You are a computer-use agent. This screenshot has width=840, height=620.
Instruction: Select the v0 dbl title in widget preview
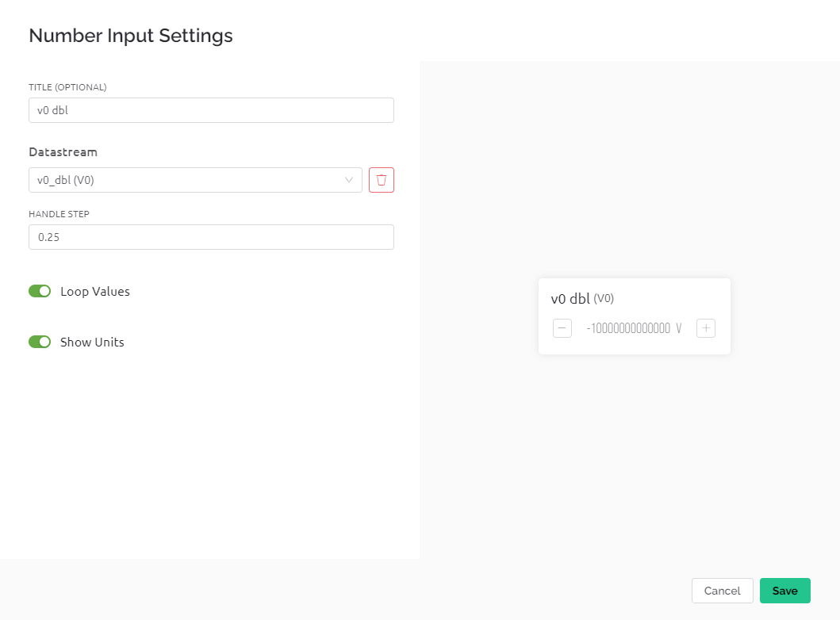(570, 299)
